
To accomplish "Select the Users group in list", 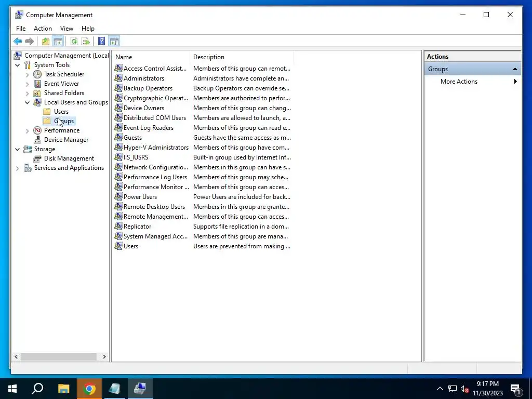I will tap(131, 246).
